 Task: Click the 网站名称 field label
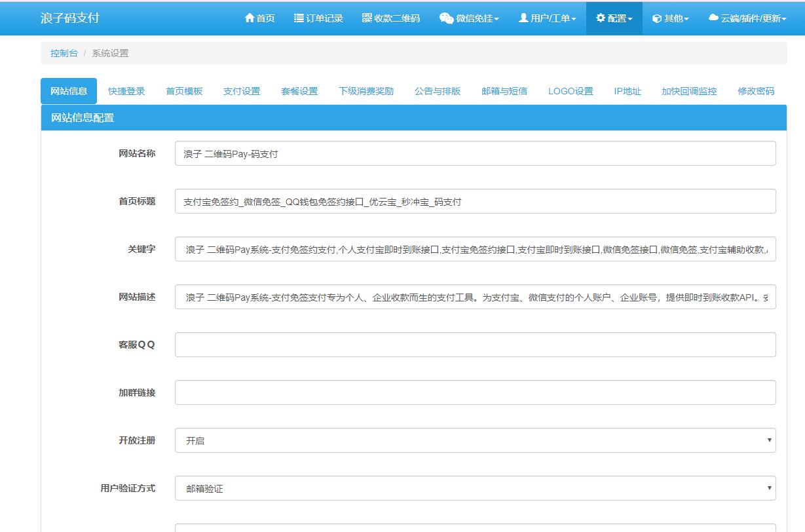click(x=137, y=153)
